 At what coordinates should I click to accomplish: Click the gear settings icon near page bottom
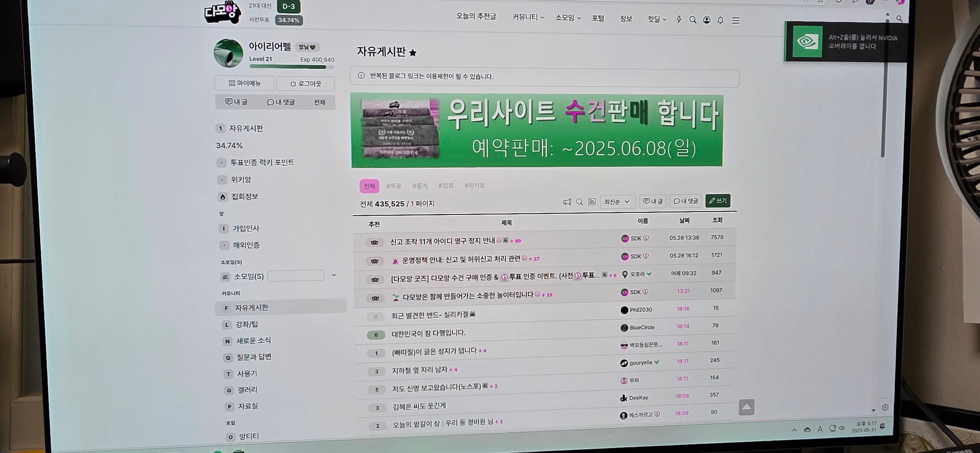(x=885, y=408)
